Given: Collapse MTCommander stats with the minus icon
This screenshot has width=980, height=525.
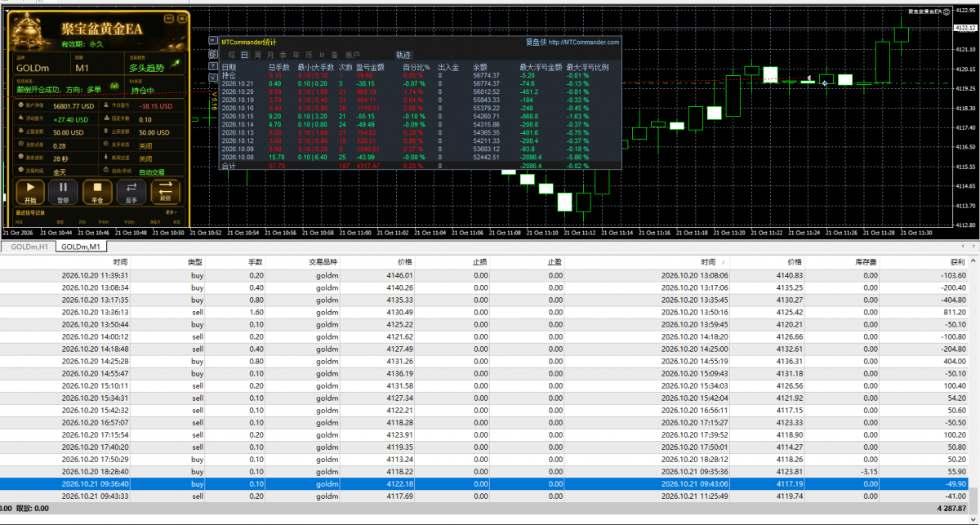Looking at the screenshot, I should [213, 41].
